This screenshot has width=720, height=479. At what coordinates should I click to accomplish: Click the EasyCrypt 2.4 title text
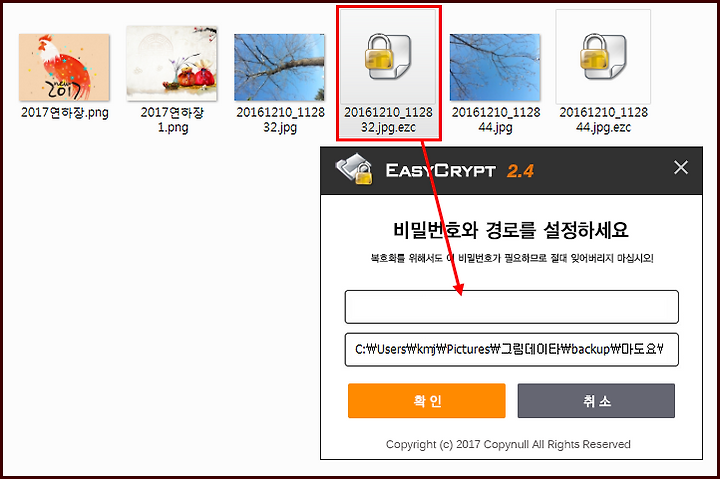[459, 171]
